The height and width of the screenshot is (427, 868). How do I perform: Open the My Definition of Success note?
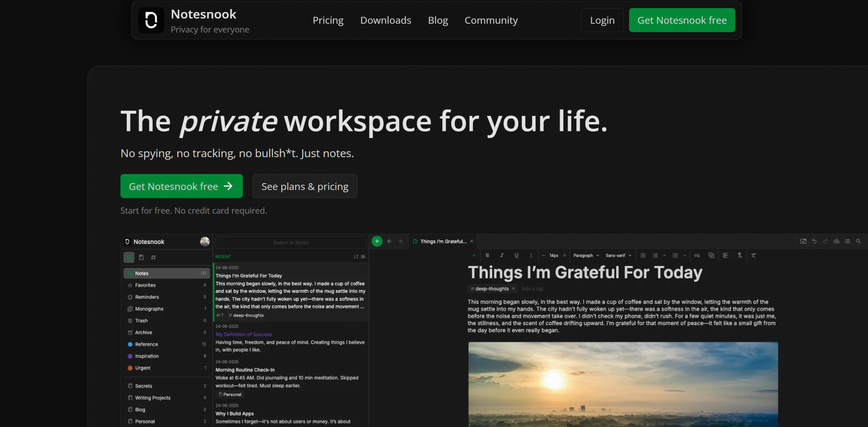tap(291, 338)
